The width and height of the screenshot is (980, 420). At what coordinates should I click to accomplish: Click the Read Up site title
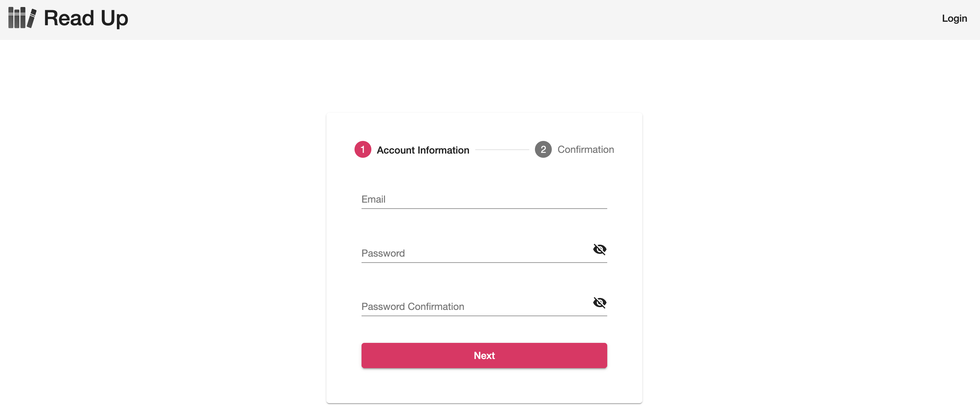pos(86,18)
